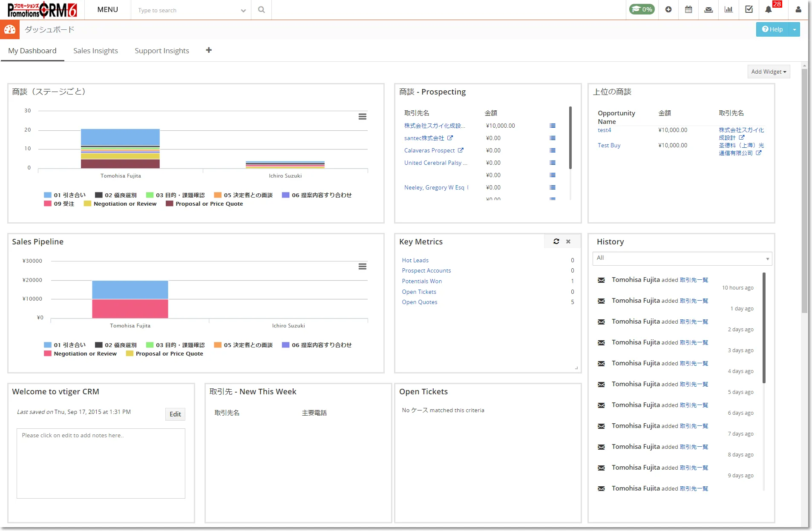Screen dimensions: 812x531
Task: Expand the Help button dropdown arrow
Action: [x=795, y=29]
